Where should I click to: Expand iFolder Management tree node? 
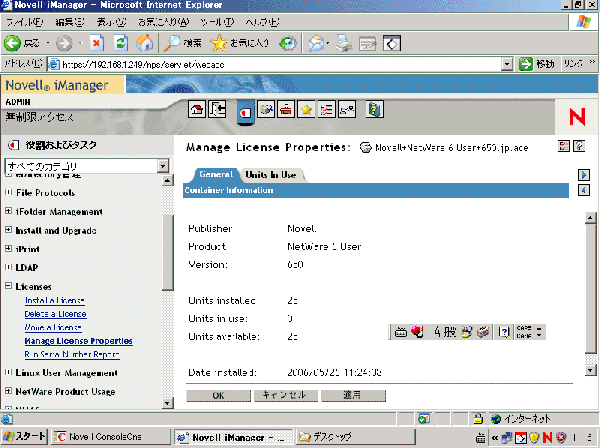coord(8,211)
